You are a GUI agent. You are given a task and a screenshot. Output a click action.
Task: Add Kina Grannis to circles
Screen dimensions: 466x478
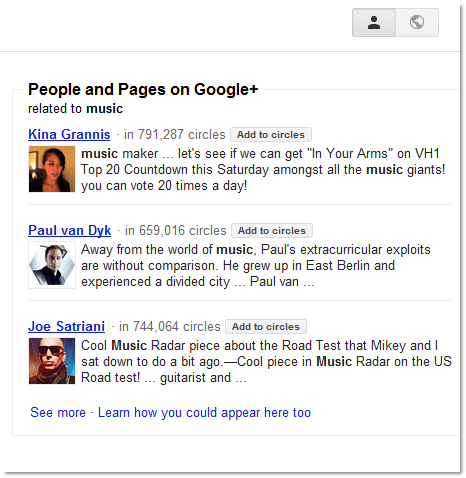tap(271, 135)
